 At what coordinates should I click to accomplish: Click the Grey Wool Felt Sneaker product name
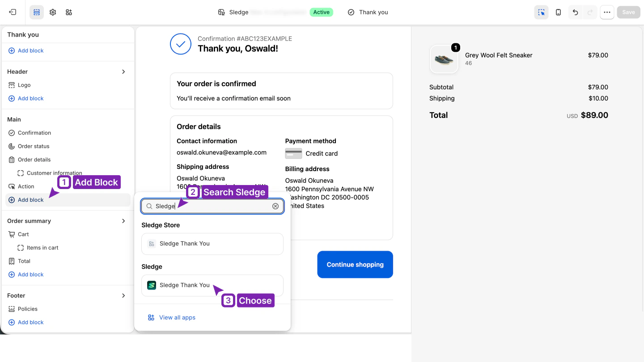click(x=499, y=55)
